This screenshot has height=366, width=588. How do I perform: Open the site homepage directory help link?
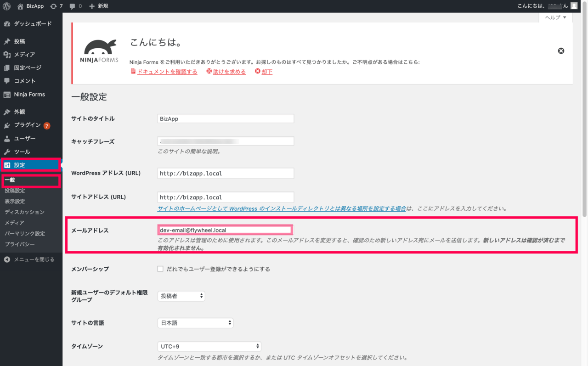(x=282, y=208)
